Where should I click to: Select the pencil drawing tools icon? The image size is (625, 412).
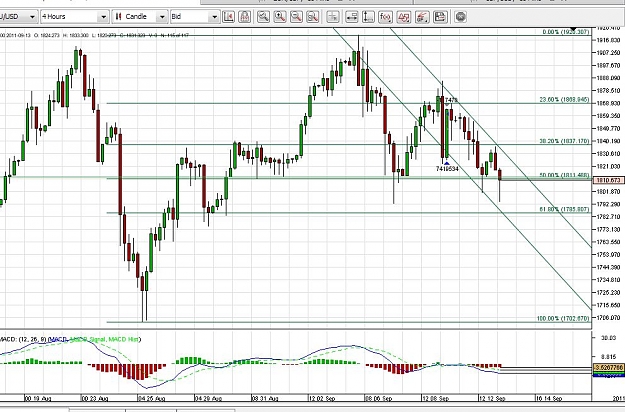tap(422, 17)
